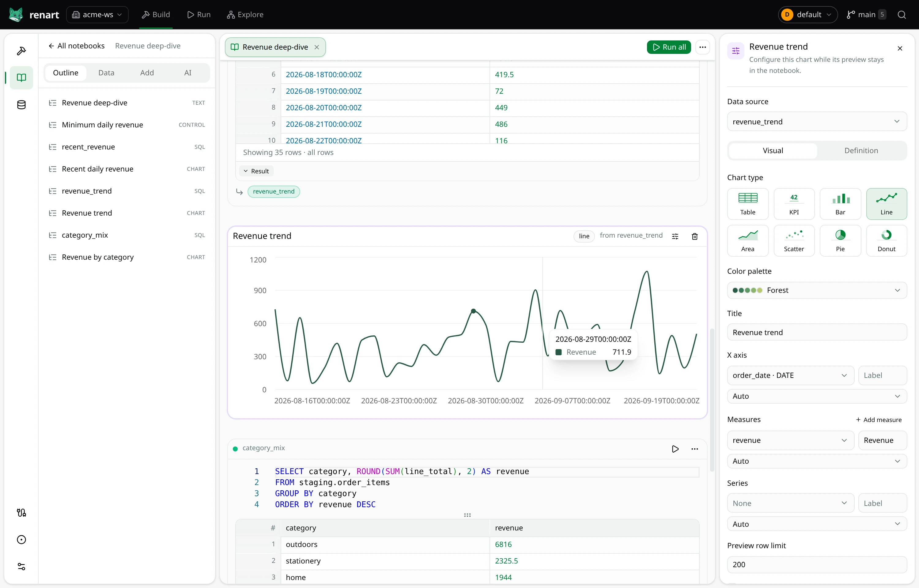
Task: Click Add measure
Action: coord(879,420)
